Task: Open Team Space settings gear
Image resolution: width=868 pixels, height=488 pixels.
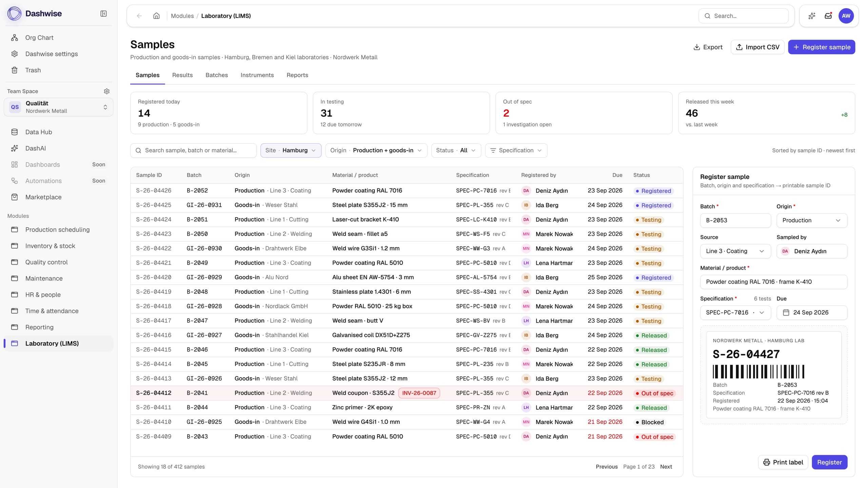Action: pyautogui.click(x=106, y=91)
